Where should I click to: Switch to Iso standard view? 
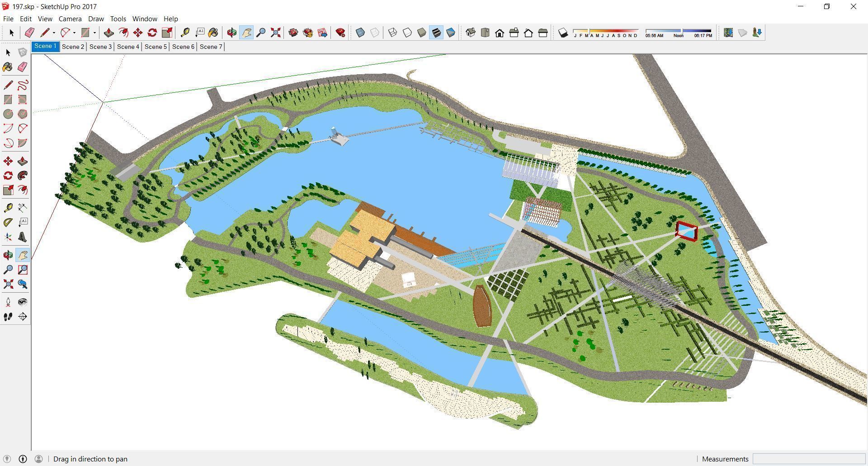(471, 33)
